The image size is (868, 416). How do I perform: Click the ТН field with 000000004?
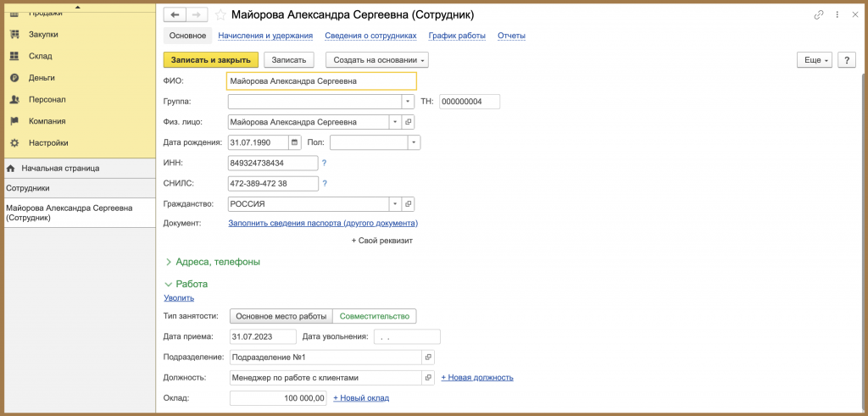[x=470, y=102]
